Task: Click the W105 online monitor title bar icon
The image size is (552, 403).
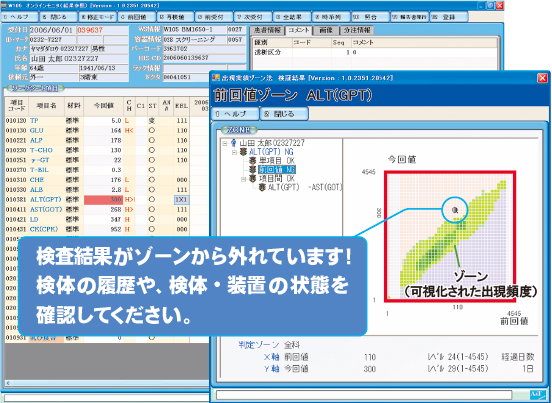Action: click(x=4, y=5)
